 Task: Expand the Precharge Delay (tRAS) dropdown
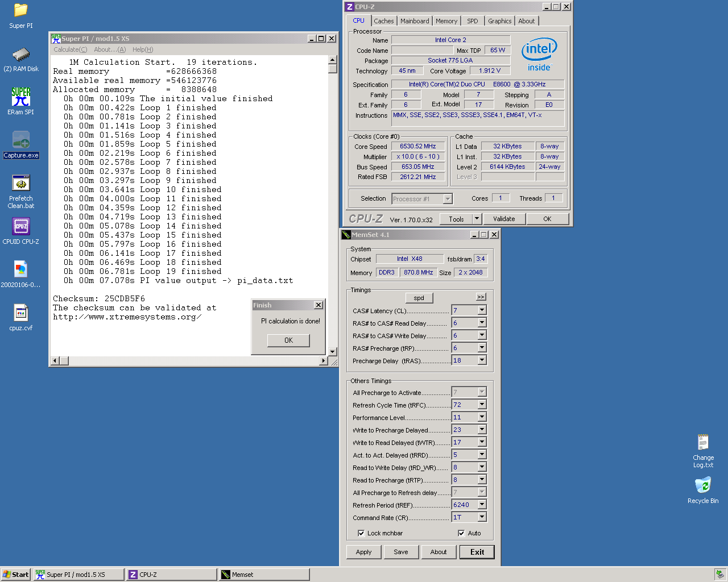[482, 360]
